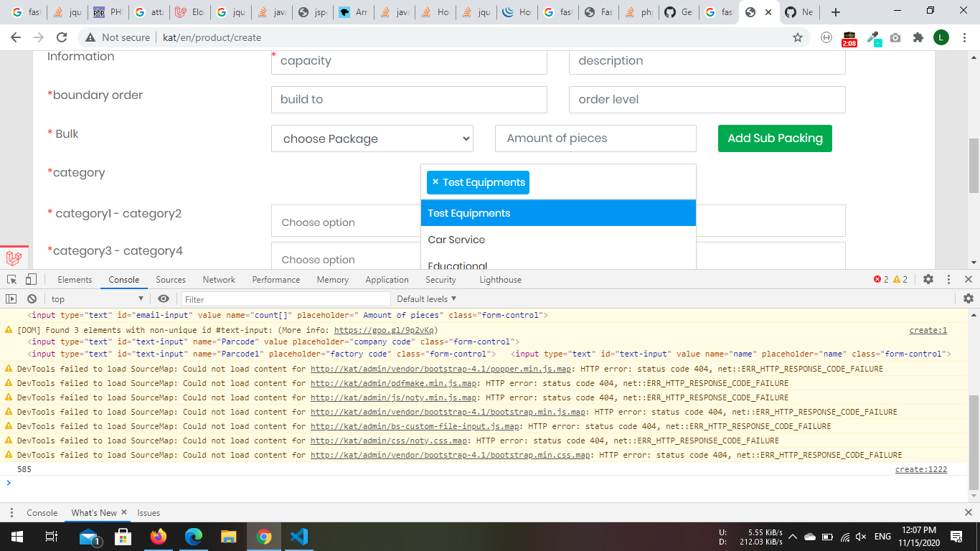Screen dimensions: 980x551
Task: Click the Add Sub Packing button
Action: (775, 138)
